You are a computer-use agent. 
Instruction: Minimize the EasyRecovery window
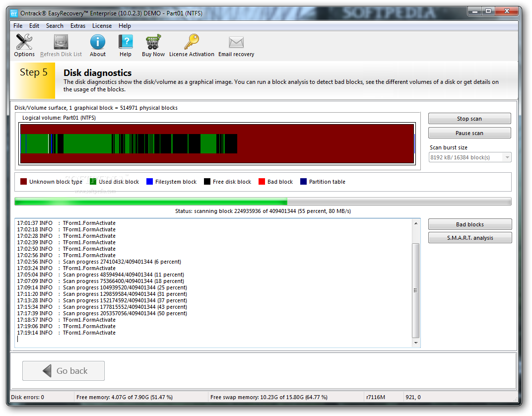pos(474,11)
